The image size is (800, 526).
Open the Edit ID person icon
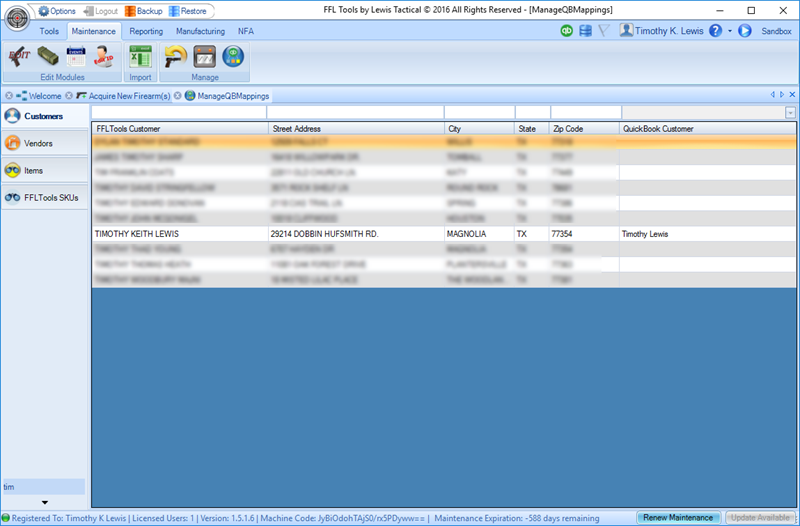pos(104,56)
